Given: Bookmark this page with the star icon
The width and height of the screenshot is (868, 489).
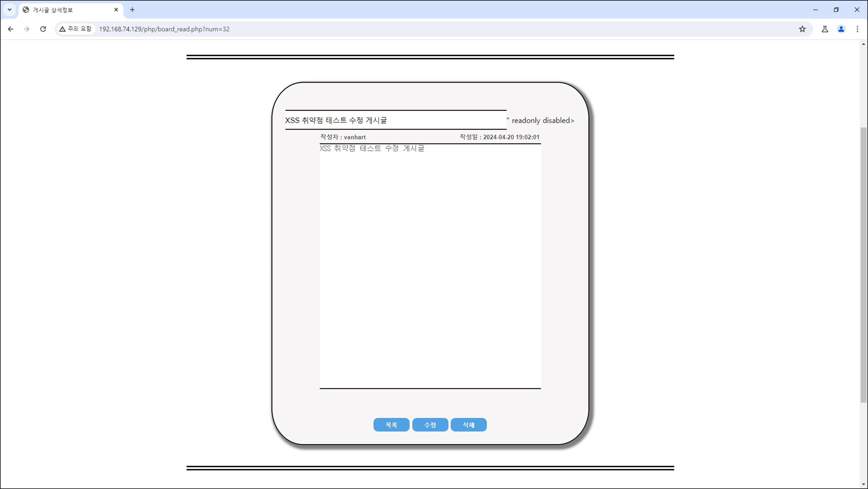Looking at the screenshot, I should [x=802, y=29].
